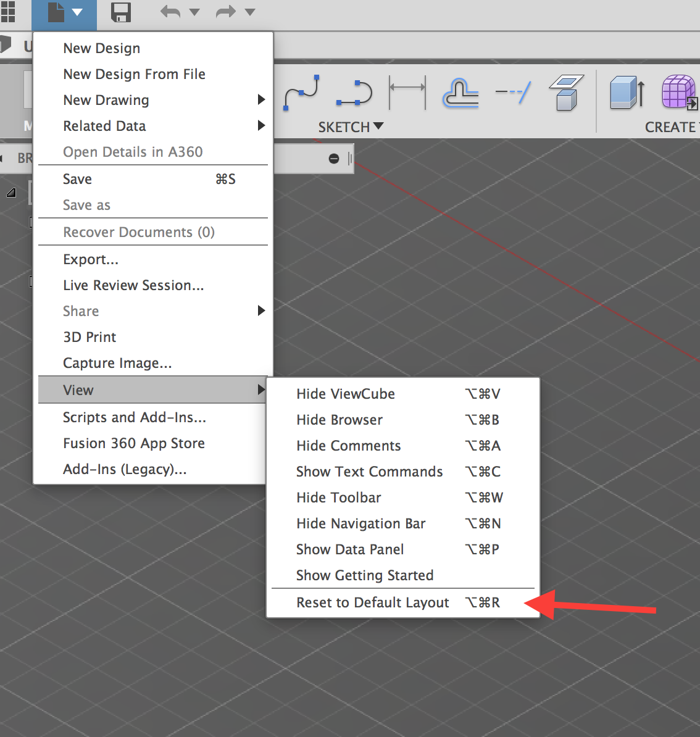
Task: Open the CREATE panel menu
Action: pyautogui.click(x=672, y=127)
